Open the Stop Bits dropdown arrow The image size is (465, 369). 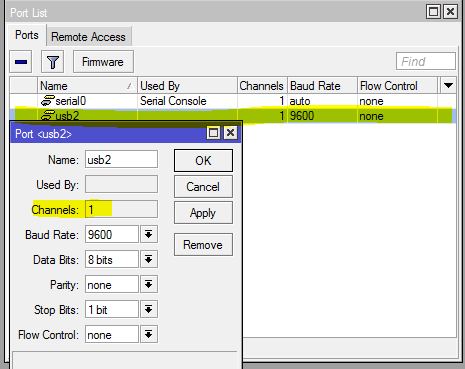pos(149,309)
